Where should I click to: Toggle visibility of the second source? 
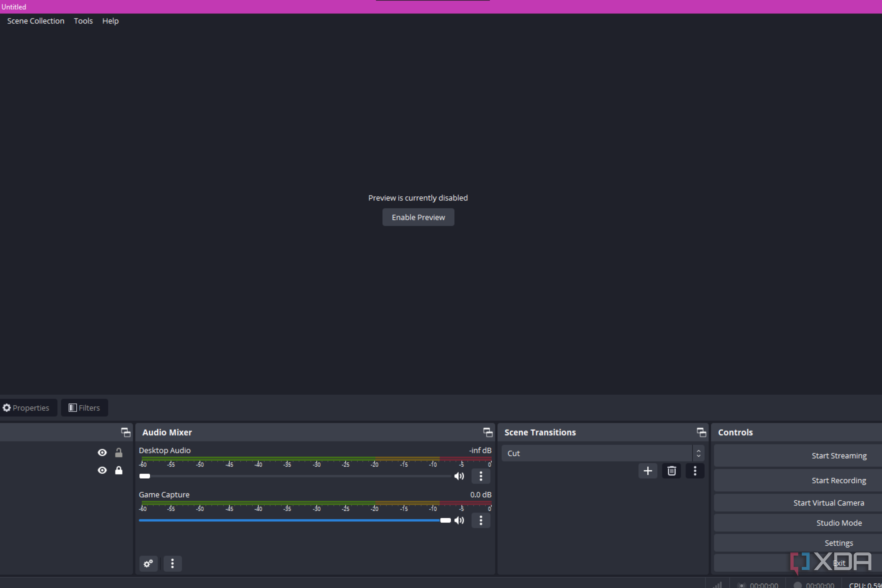click(x=102, y=470)
